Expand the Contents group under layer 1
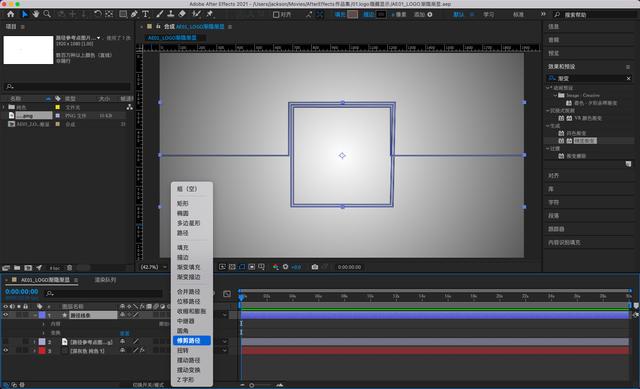 [x=44, y=324]
